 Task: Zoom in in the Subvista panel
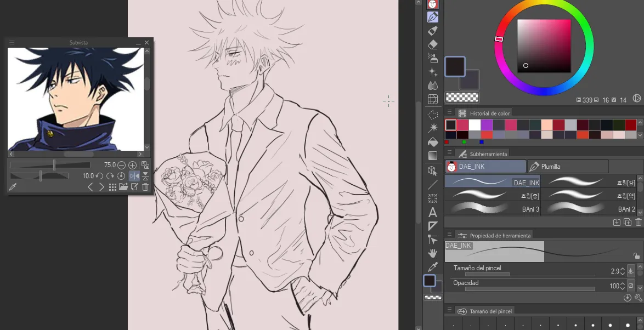click(132, 165)
